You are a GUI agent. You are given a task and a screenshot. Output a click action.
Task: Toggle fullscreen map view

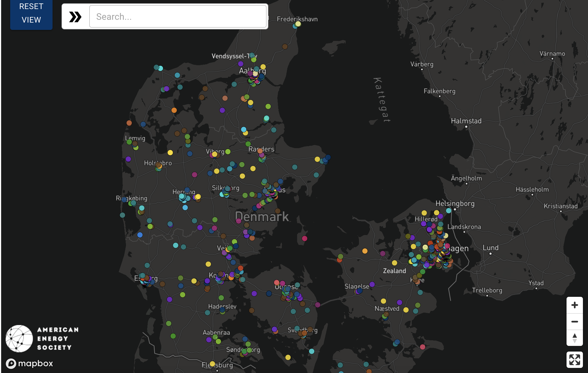click(x=574, y=360)
